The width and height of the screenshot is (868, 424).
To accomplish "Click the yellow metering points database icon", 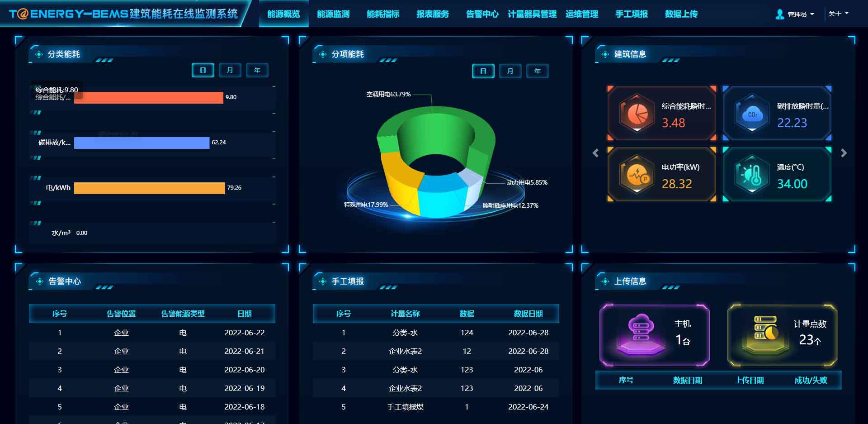I will coord(765,333).
